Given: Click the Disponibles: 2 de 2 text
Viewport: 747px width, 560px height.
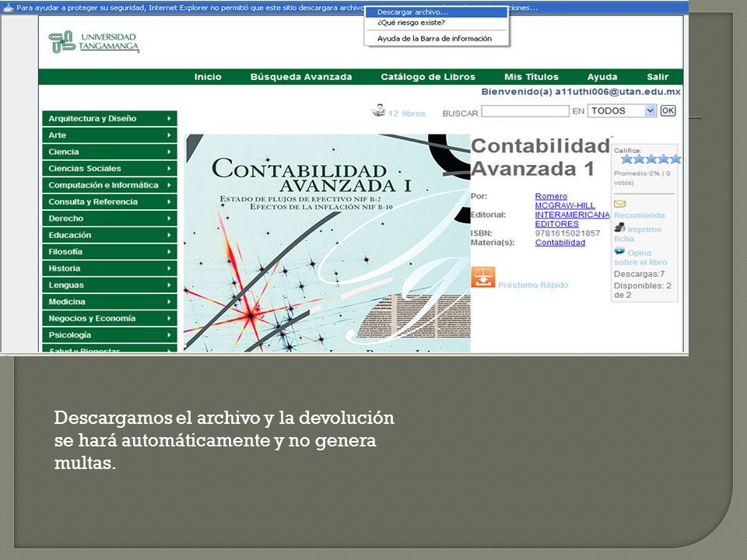Looking at the screenshot, I should point(642,290).
